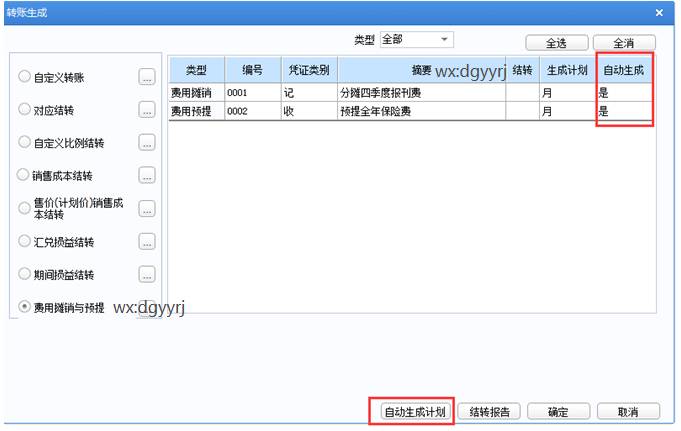Close the 转账生成 dialog window

point(659,12)
